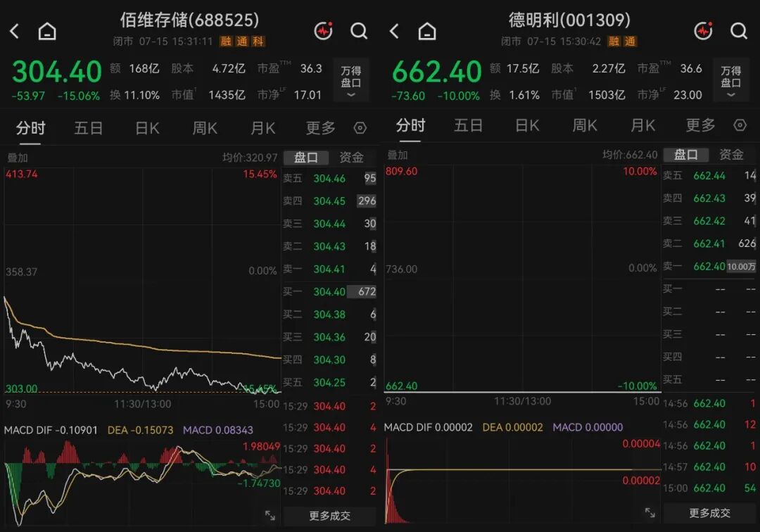Switch to 月K tab on 佰维存储 panel
The width and height of the screenshot is (760, 532).
[x=262, y=128]
